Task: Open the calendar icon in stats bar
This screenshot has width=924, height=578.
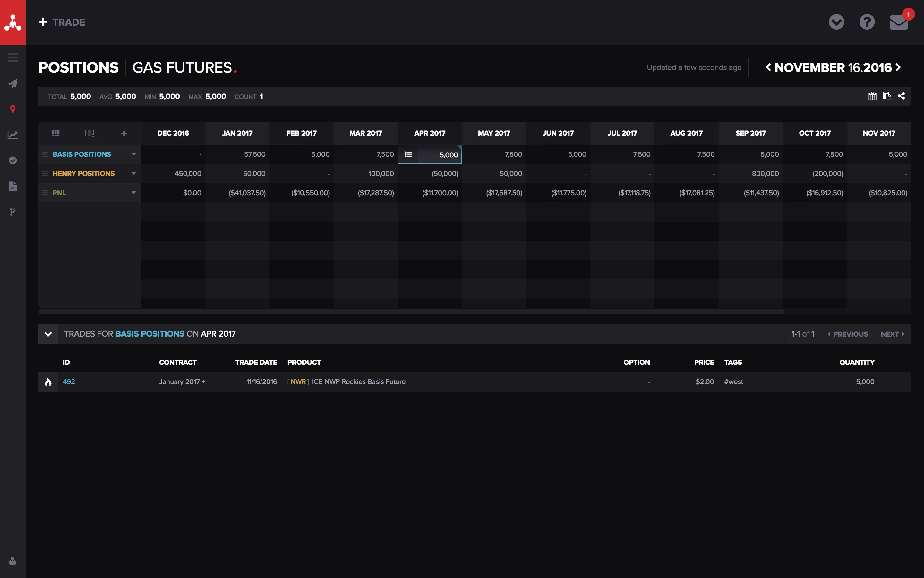Action: (x=872, y=96)
